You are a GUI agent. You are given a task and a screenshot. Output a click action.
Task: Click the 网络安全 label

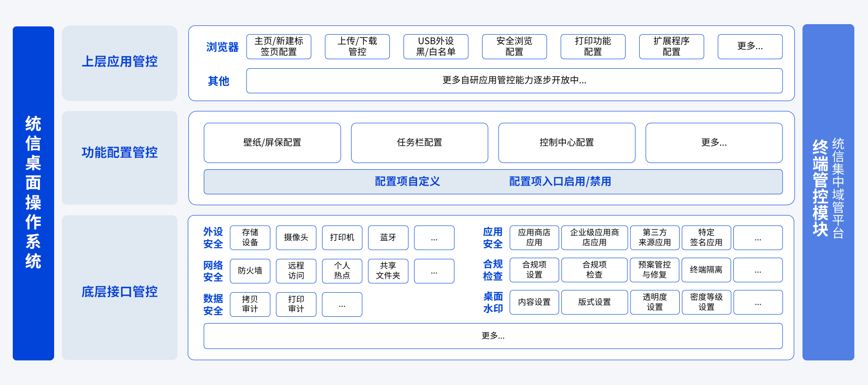click(213, 271)
